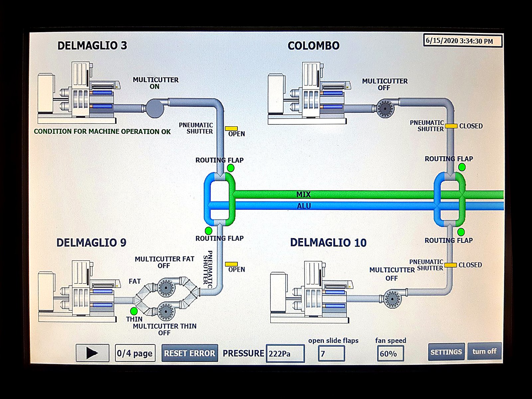This screenshot has width=532, height=399.
Task: Click the Delmaglio 9 machine graphic
Action: tap(79, 291)
